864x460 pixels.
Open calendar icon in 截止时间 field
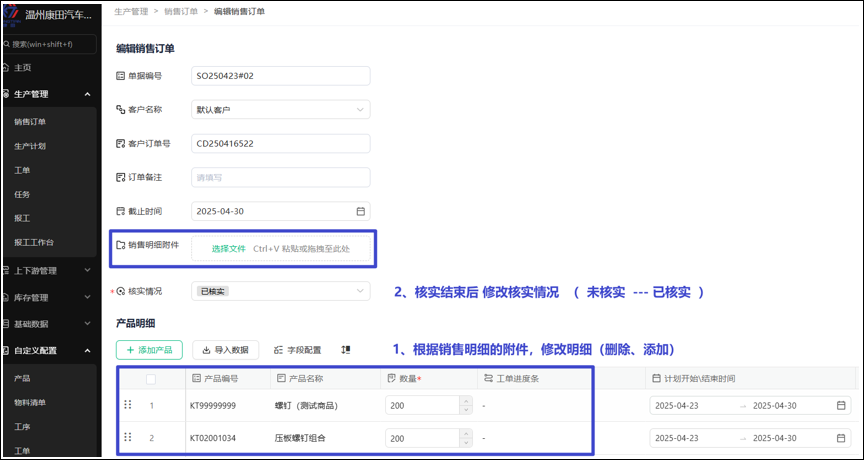360,211
